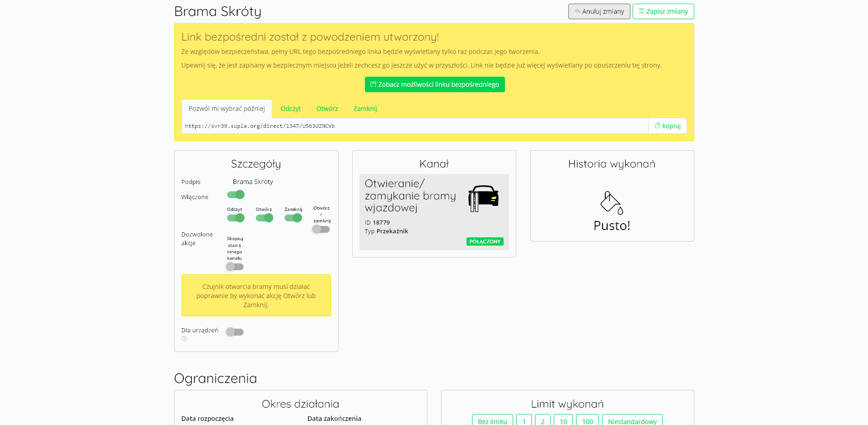Enable Skopiuj stan z innego kanału switch
Viewport: 868px width, 425px height.
(x=235, y=267)
